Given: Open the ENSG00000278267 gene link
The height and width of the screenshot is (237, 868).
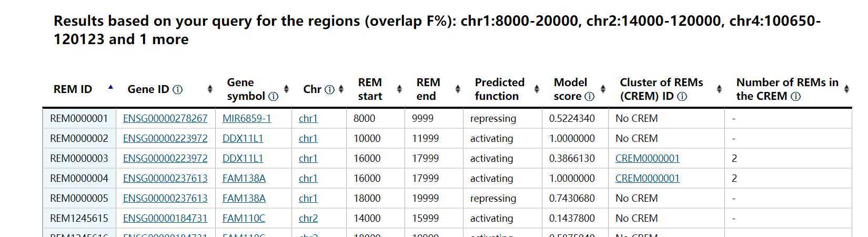Looking at the screenshot, I should tap(165, 119).
